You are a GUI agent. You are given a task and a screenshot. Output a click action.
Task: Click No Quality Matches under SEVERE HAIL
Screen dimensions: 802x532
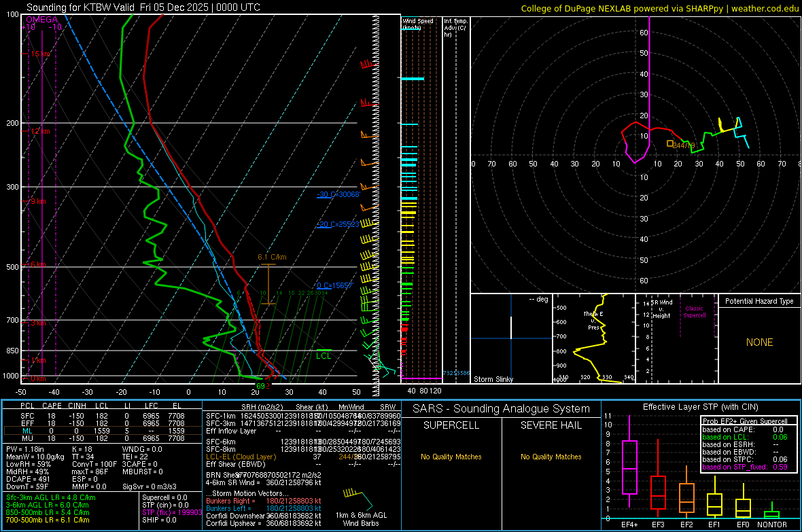click(x=551, y=457)
